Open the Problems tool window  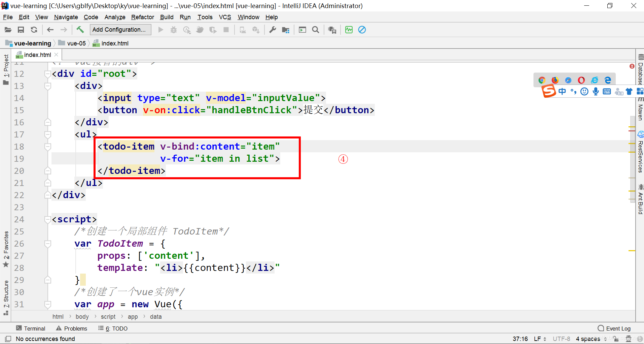tap(72, 328)
